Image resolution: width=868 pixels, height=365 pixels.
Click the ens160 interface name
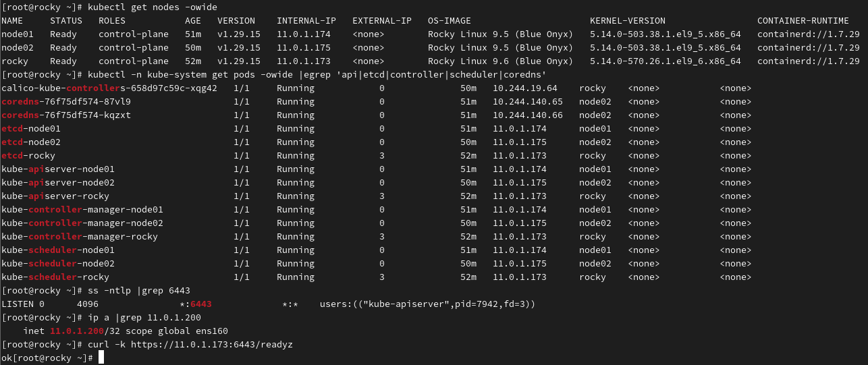212,331
